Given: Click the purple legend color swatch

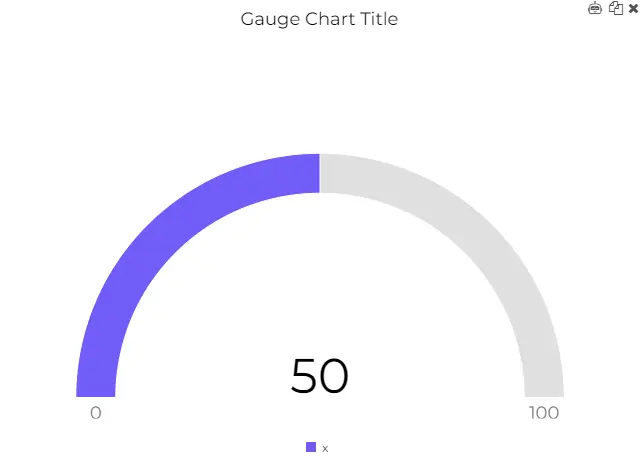Looking at the screenshot, I should pos(311,447).
